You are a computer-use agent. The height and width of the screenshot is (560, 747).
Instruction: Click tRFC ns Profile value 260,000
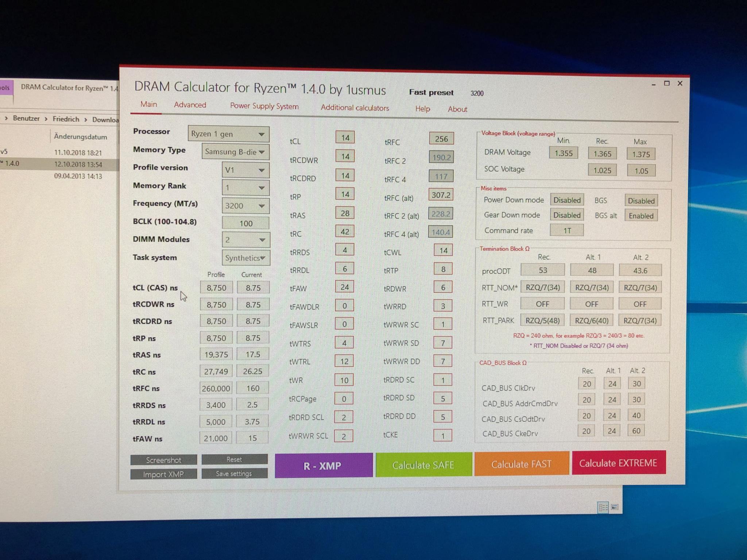216,388
